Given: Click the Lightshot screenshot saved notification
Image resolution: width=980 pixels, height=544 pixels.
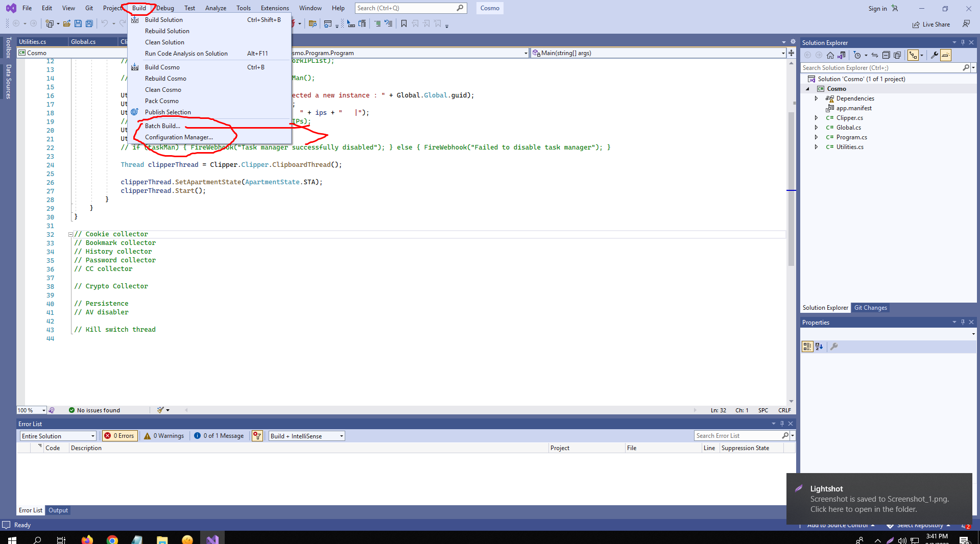Looking at the screenshot, I should click(x=879, y=499).
